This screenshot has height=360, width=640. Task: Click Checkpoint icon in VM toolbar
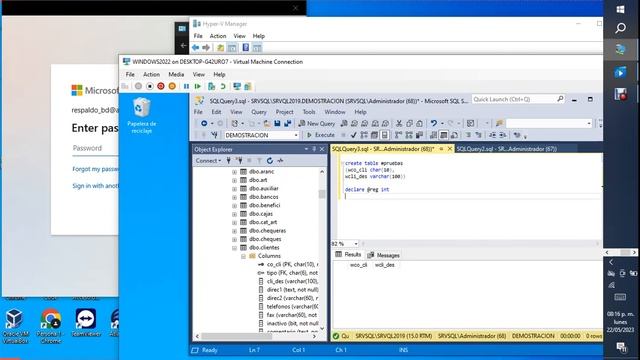(x=211, y=87)
